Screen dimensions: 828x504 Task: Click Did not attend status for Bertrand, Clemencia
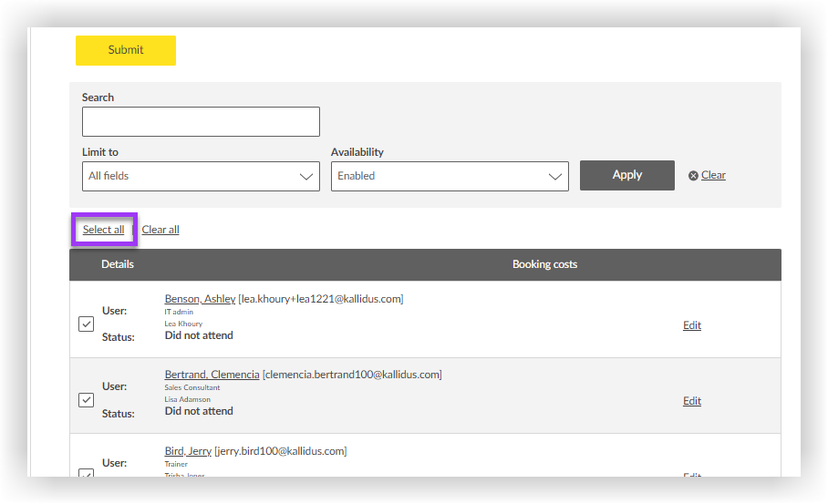coord(199,411)
